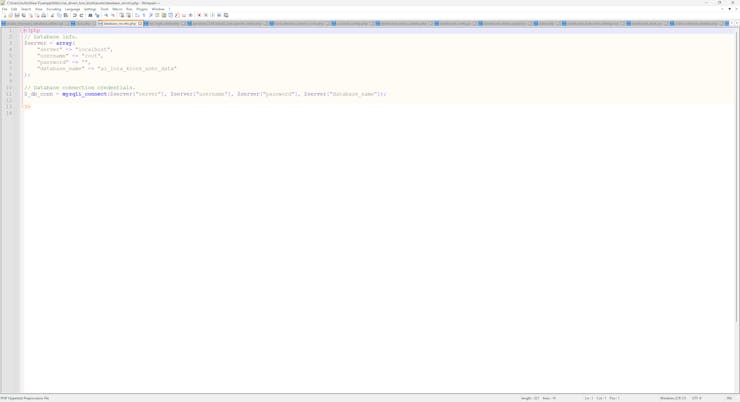Open tab list dropdown arrow in menu bar
Viewport: 740px width, 402px height.
pyautogui.click(x=729, y=9)
